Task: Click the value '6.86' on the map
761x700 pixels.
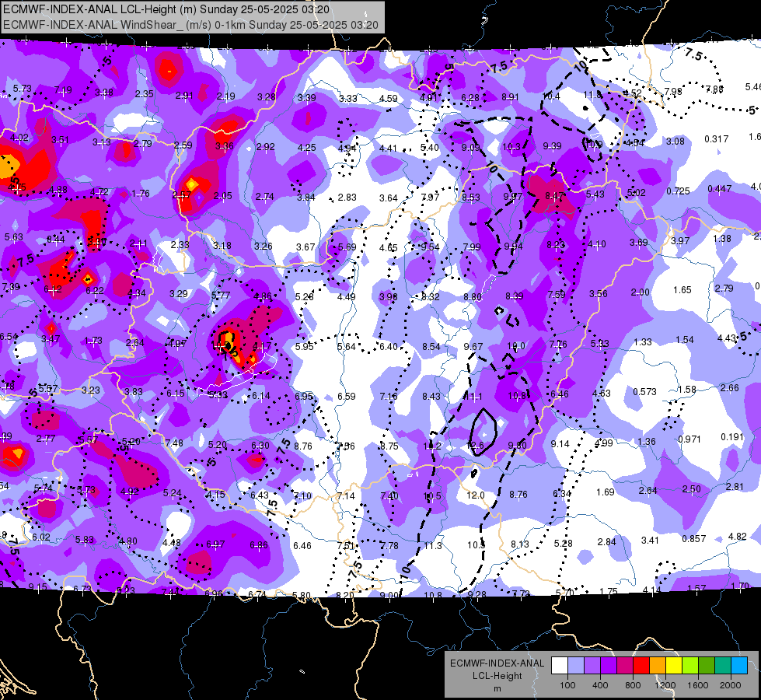Action: [258, 545]
